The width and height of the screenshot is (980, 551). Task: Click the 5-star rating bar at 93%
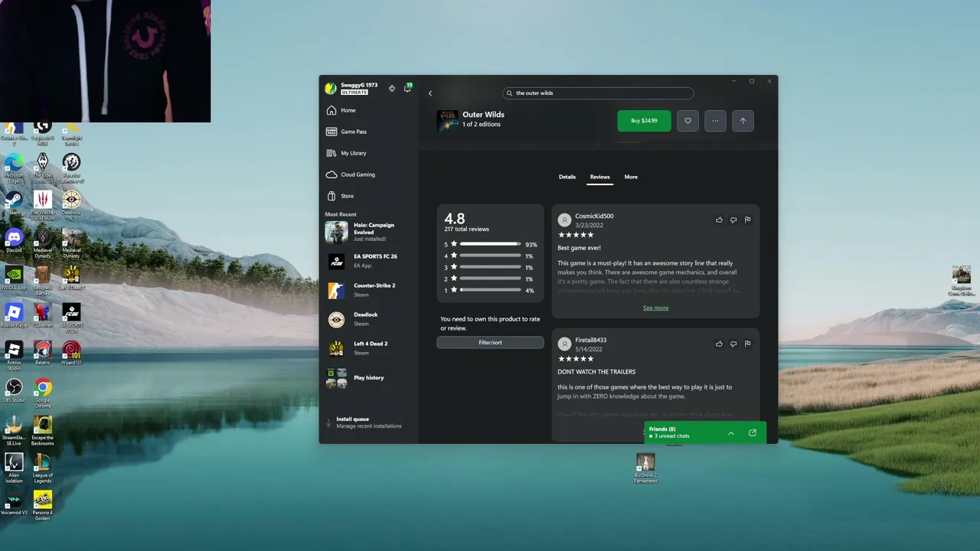tap(490, 244)
